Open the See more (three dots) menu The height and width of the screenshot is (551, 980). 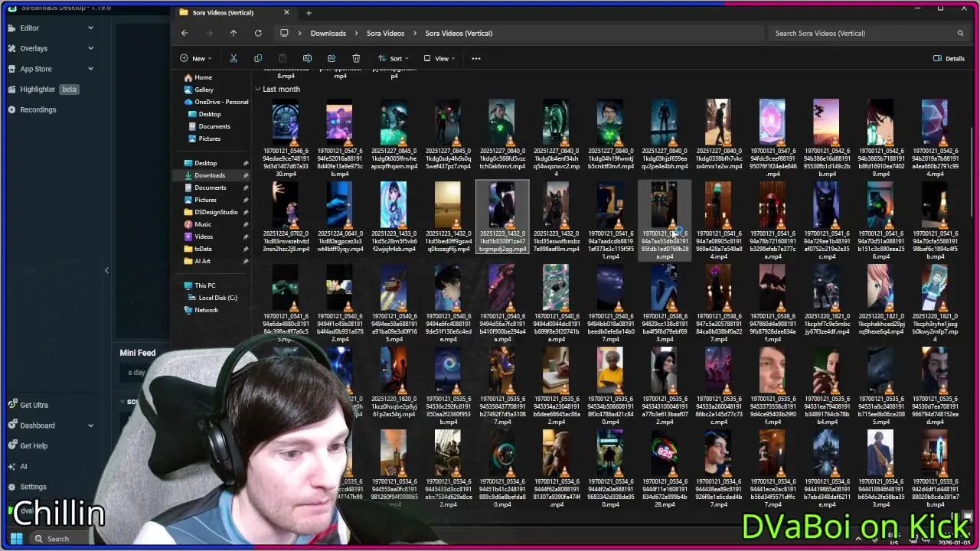(475, 58)
